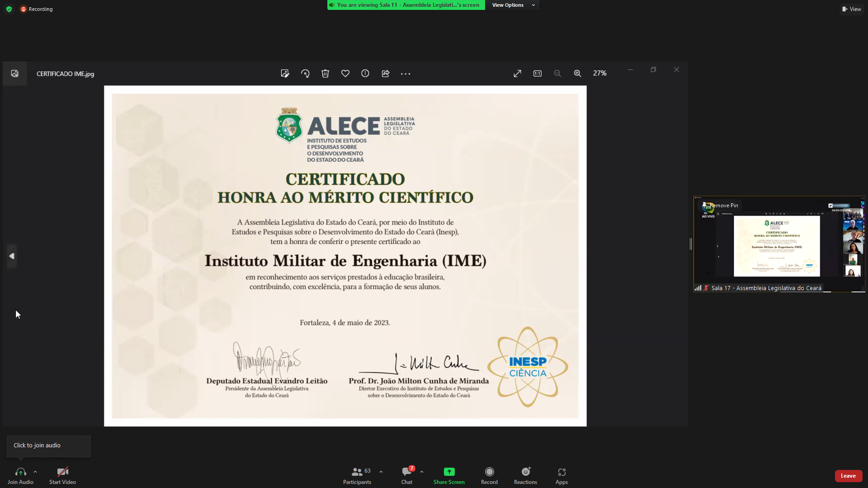Expand audio options arrow beside Join Audio

click(x=35, y=472)
